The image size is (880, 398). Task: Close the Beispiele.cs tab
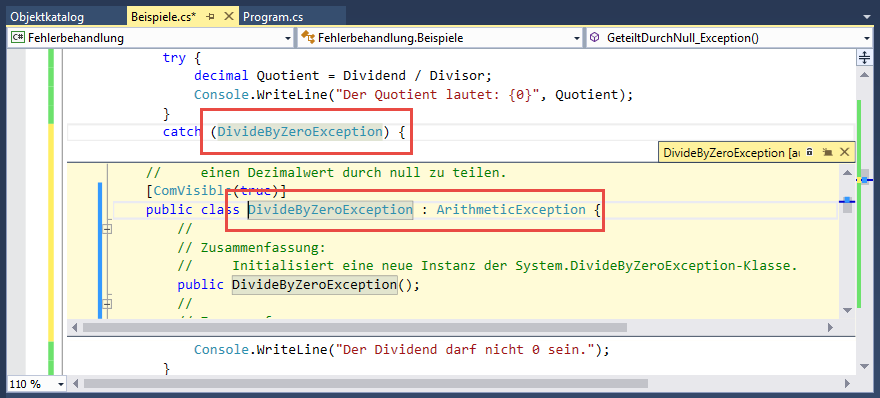pyautogui.click(x=228, y=17)
